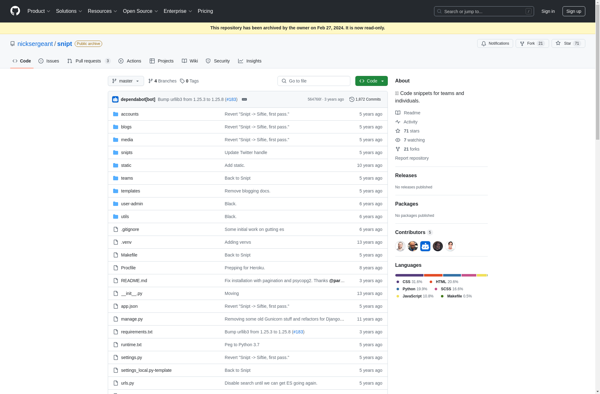Click the Readme book icon in About
This screenshot has height=394, width=600.
398,113
